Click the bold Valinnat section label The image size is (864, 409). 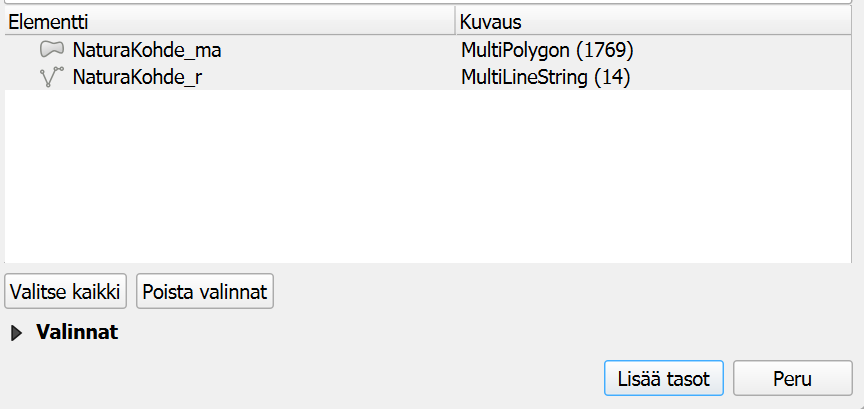pyautogui.click(x=77, y=333)
